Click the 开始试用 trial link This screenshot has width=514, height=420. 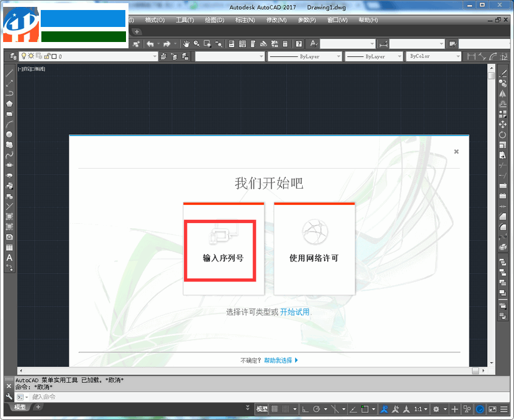[295, 312]
